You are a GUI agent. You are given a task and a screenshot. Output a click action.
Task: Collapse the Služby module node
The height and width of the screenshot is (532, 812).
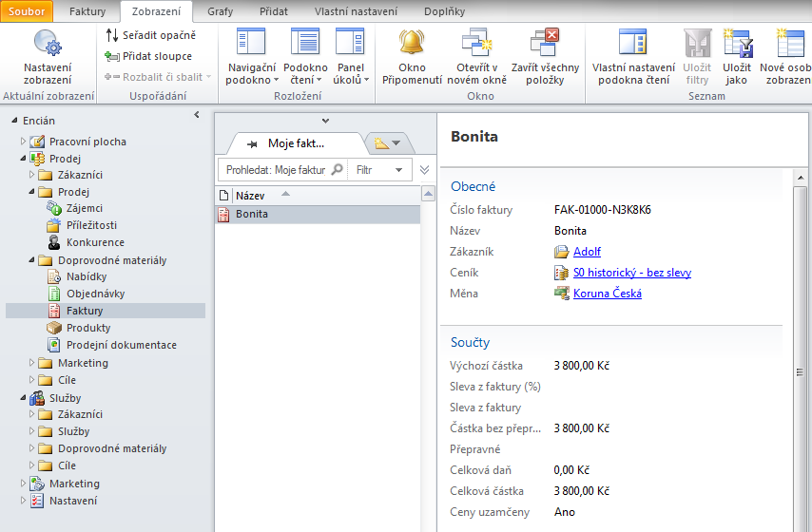tap(23, 397)
